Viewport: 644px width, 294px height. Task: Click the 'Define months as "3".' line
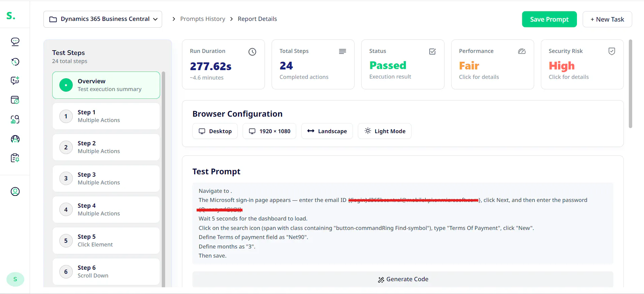tap(227, 246)
